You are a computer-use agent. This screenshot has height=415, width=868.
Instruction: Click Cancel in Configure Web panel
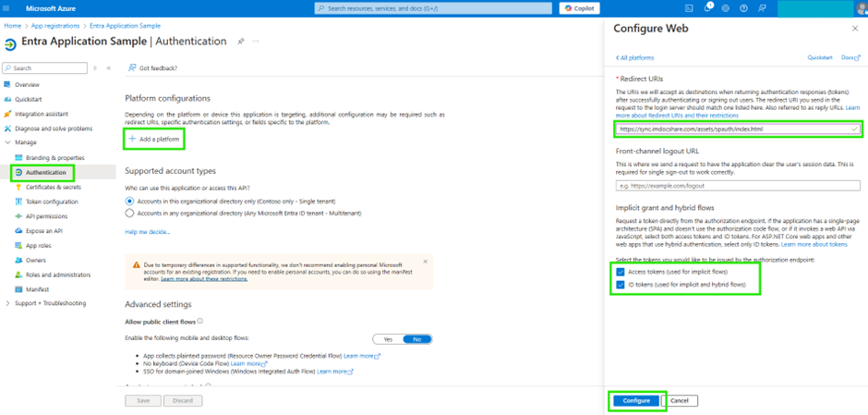(x=680, y=400)
